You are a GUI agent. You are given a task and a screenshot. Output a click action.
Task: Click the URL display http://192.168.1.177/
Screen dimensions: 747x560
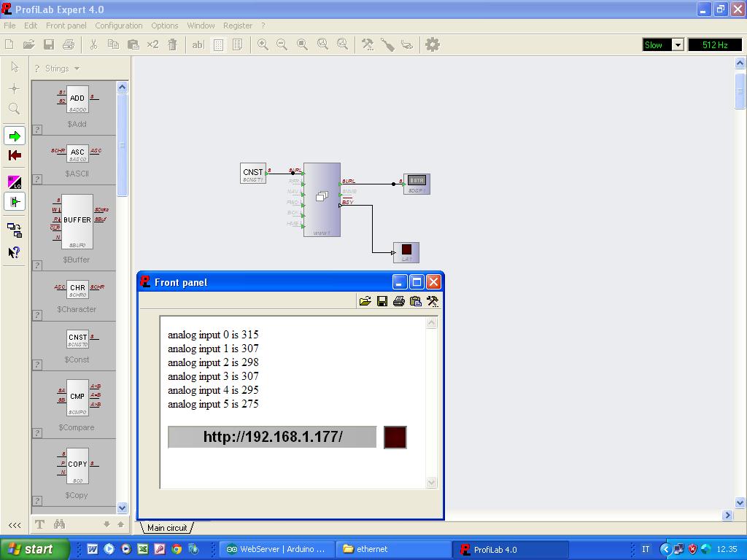tap(272, 437)
